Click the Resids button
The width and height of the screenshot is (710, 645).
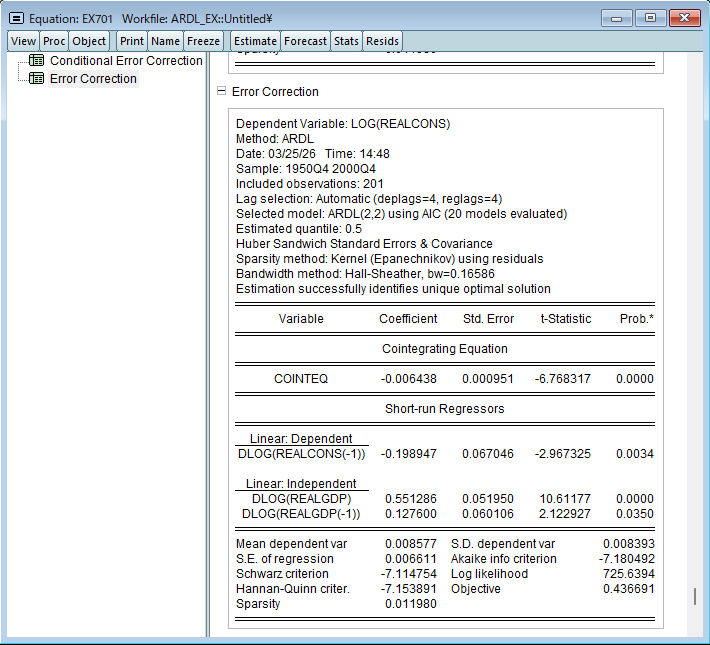(382, 41)
